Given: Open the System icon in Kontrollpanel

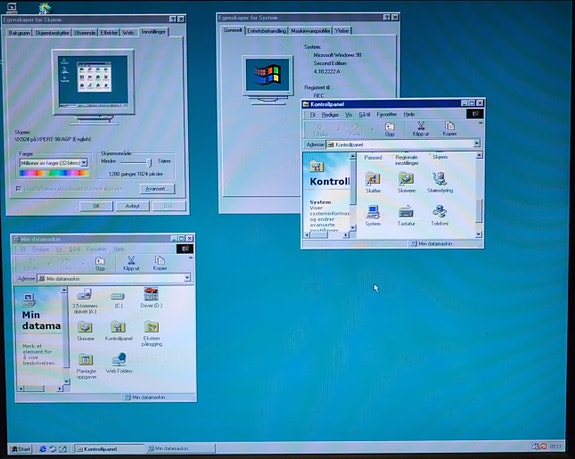Looking at the screenshot, I should pyautogui.click(x=373, y=215).
